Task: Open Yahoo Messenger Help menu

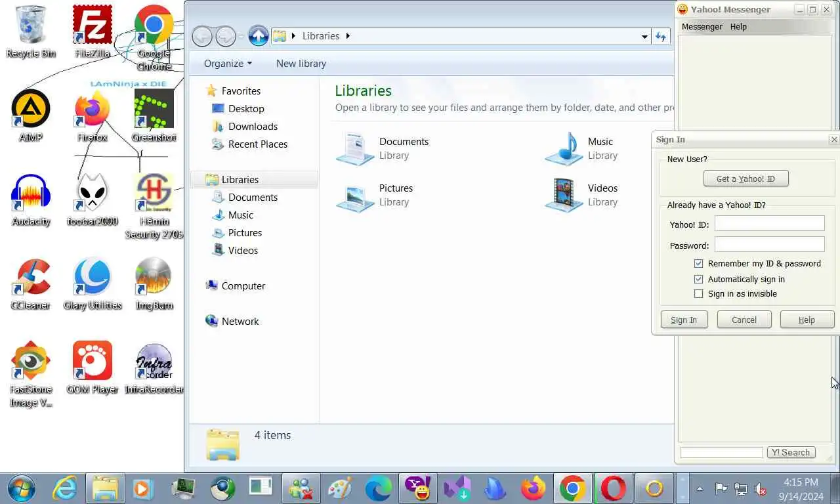Action: coord(738,27)
